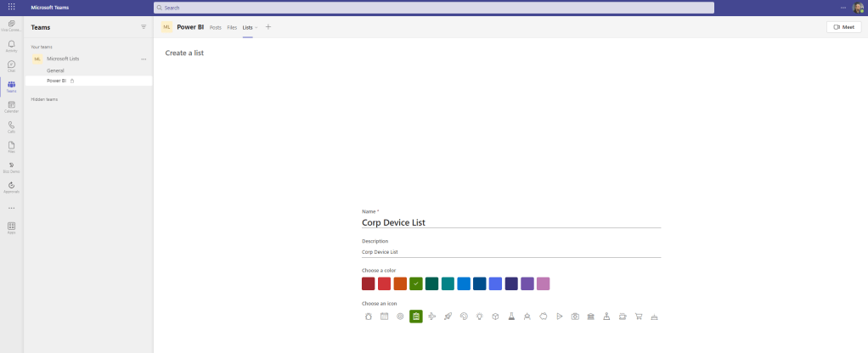868x353 pixels.
Task: Go to Calendar in the sidebar
Action: pyautogui.click(x=11, y=106)
